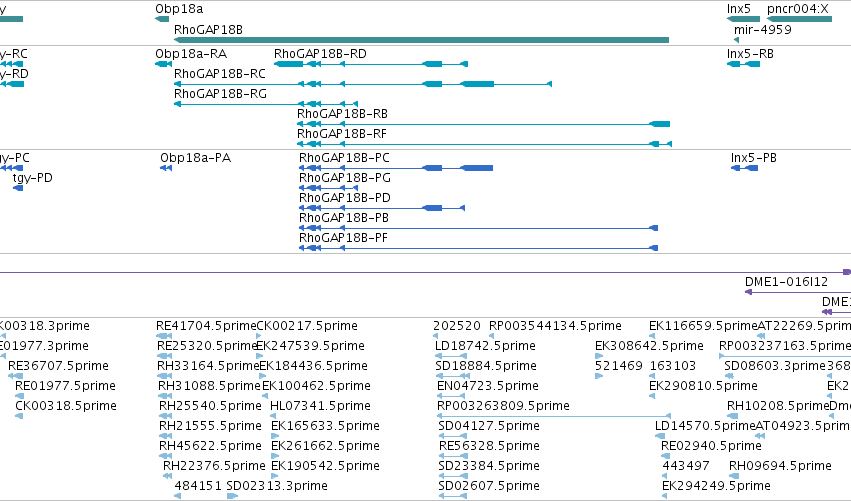851x501 pixels.
Task: Select the SD02607.5prime EST label
Action: [x=489, y=486]
